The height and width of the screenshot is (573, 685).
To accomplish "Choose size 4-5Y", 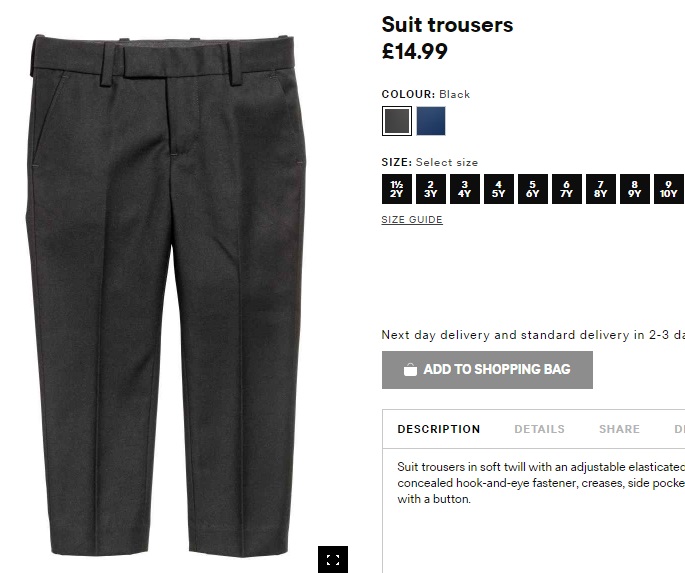I will pyautogui.click(x=499, y=189).
